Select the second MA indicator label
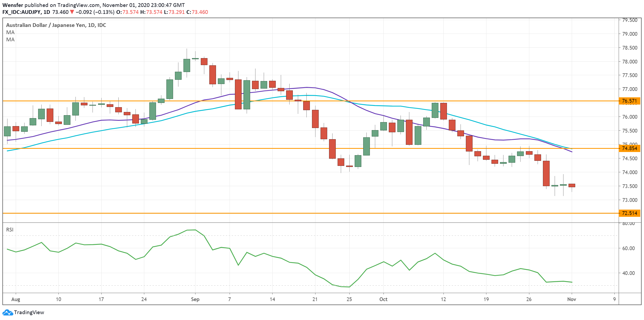 [10, 39]
